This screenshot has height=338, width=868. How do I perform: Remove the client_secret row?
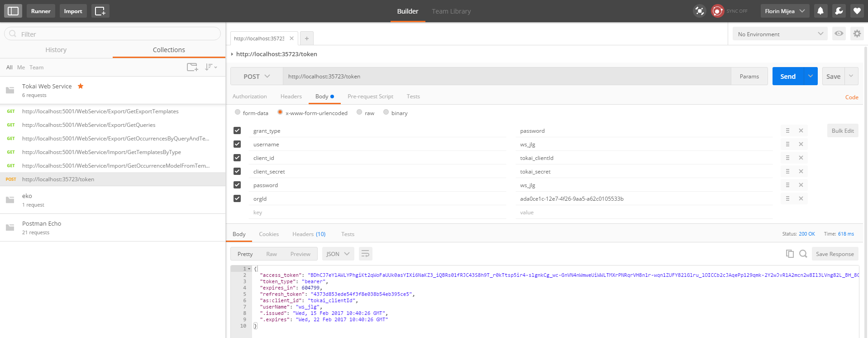click(x=801, y=171)
